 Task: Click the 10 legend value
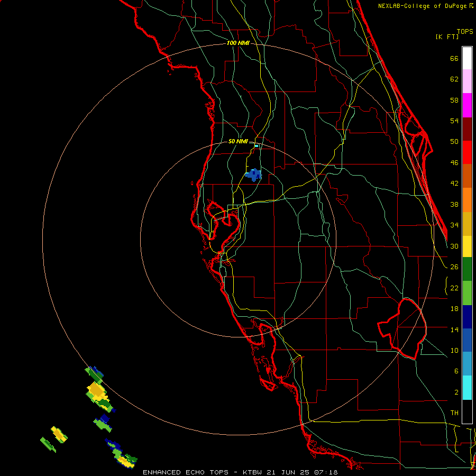tap(454, 350)
